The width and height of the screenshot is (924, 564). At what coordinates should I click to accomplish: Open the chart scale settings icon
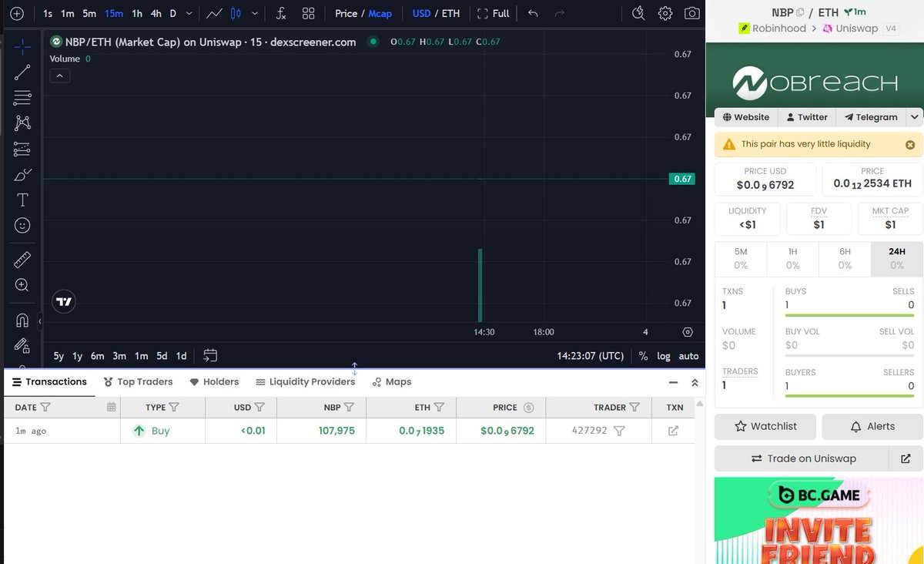click(x=688, y=332)
